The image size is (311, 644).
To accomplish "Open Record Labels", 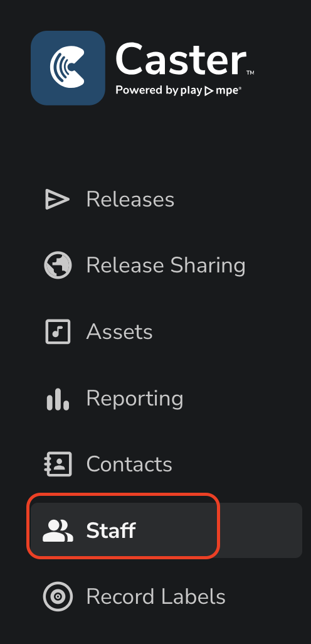I will click(156, 596).
